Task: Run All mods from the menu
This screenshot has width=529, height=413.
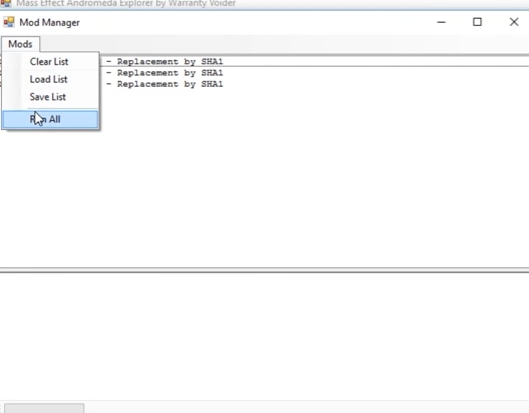Action: point(50,119)
